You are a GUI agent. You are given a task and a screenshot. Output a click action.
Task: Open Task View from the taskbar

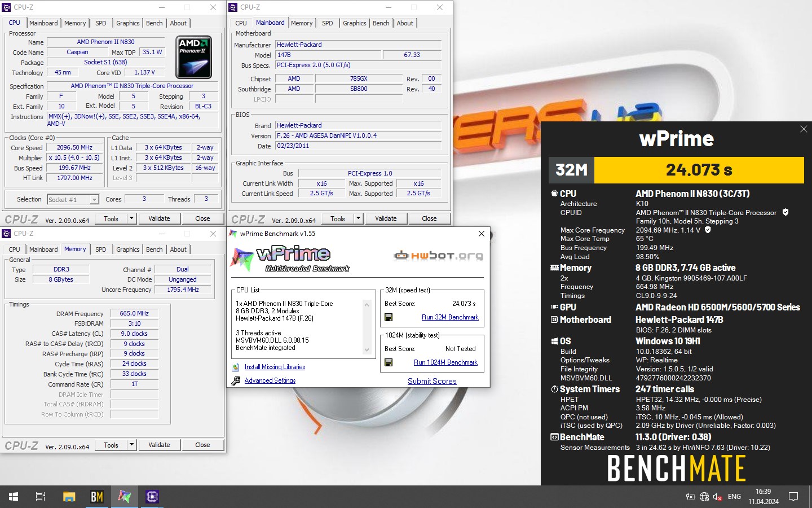[x=41, y=497]
